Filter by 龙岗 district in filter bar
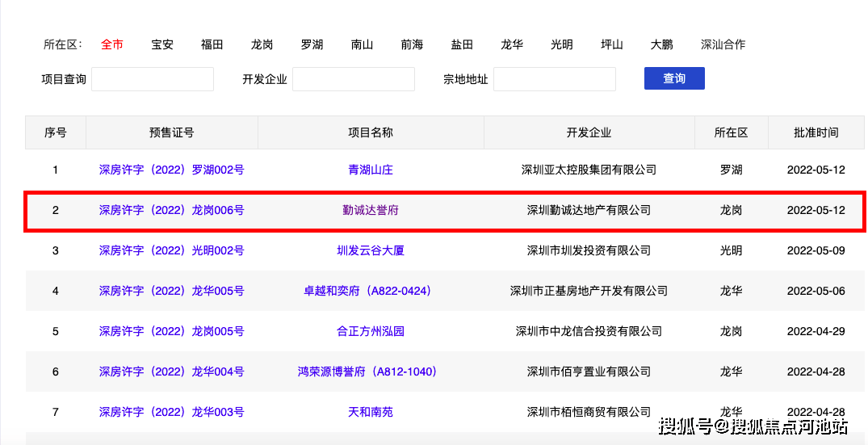868x445 pixels. (262, 44)
